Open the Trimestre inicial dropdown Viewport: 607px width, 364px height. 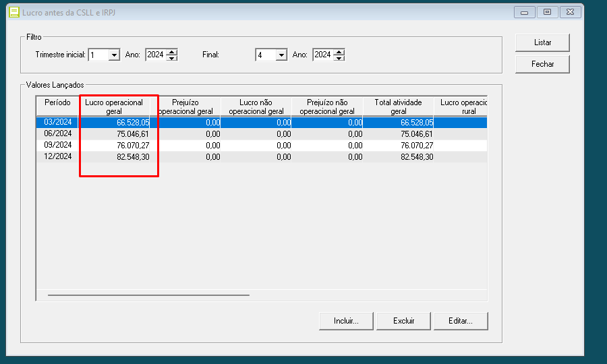pyautogui.click(x=113, y=55)
